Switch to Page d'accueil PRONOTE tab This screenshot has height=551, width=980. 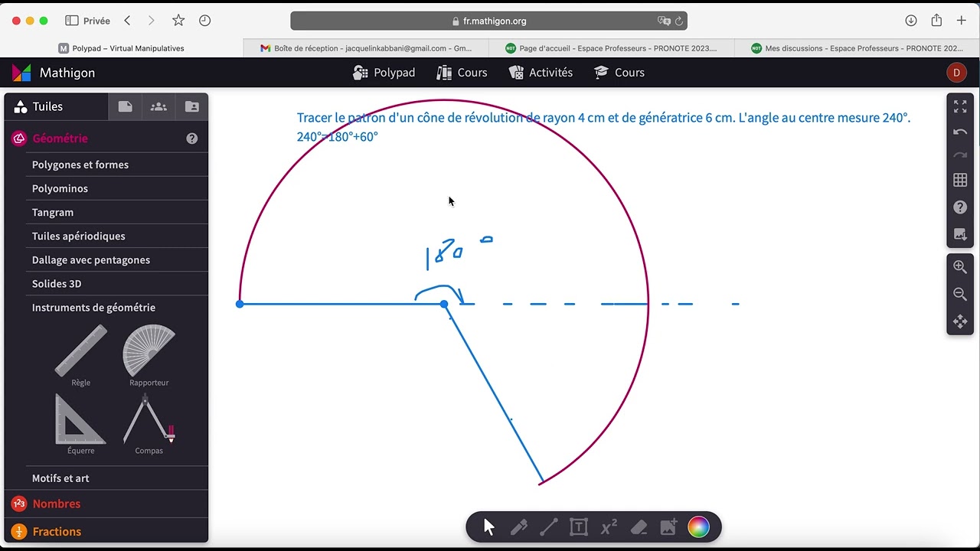[x=612, y=48]
